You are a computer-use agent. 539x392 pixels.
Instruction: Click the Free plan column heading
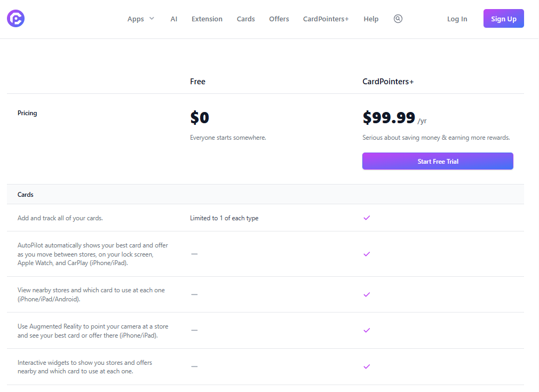[197, 82]
